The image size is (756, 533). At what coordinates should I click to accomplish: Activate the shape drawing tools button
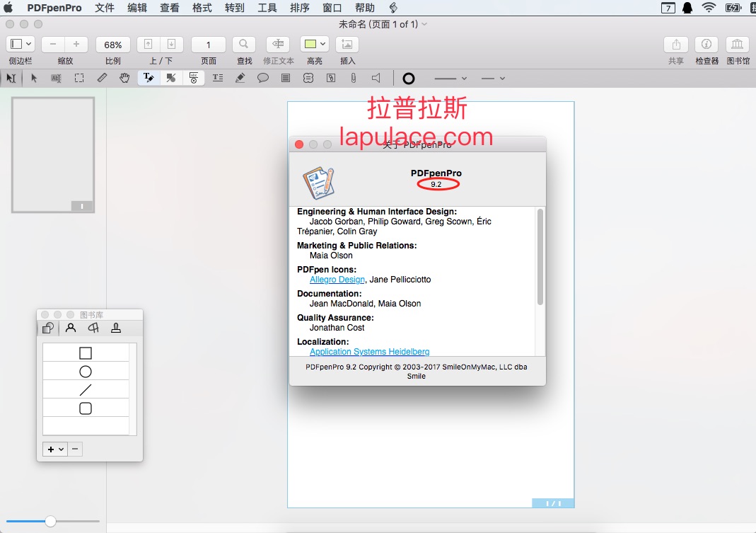pos(170,78)
